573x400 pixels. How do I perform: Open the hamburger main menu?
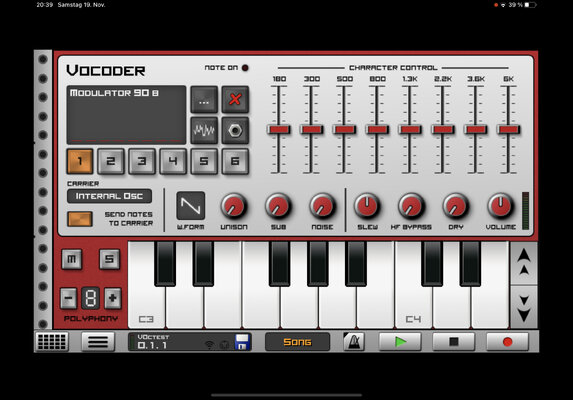[98, 342]
